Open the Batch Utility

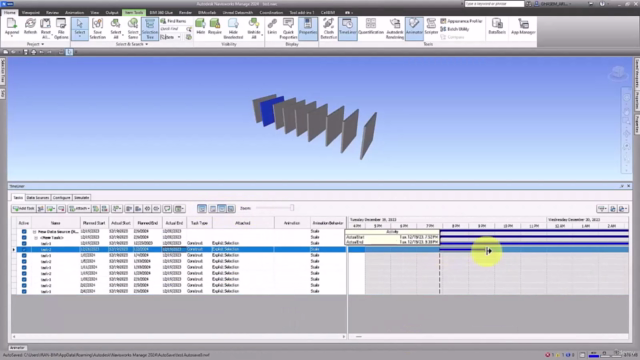pyautogui.click(x=455, y=29)
